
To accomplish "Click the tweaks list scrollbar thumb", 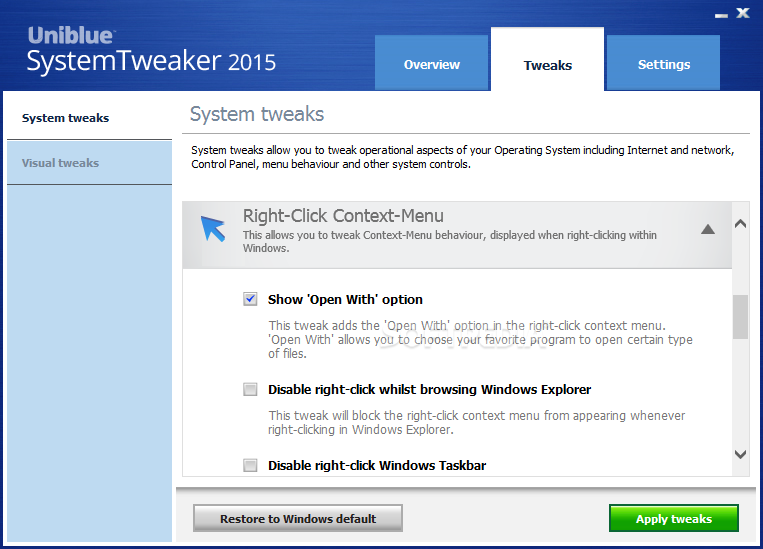I will (x=741, y=317).
